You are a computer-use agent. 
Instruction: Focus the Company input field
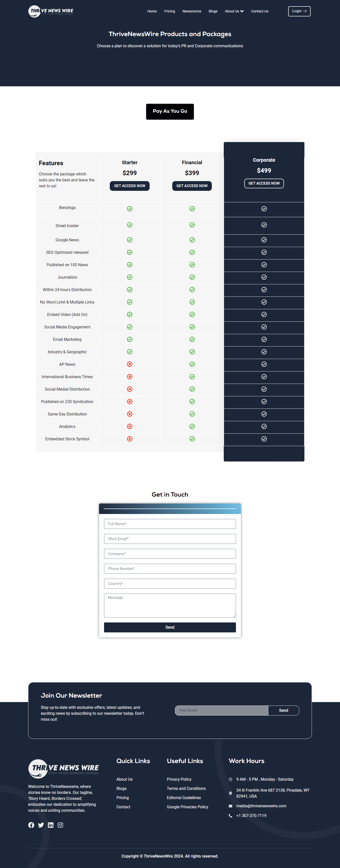point(170,554)
